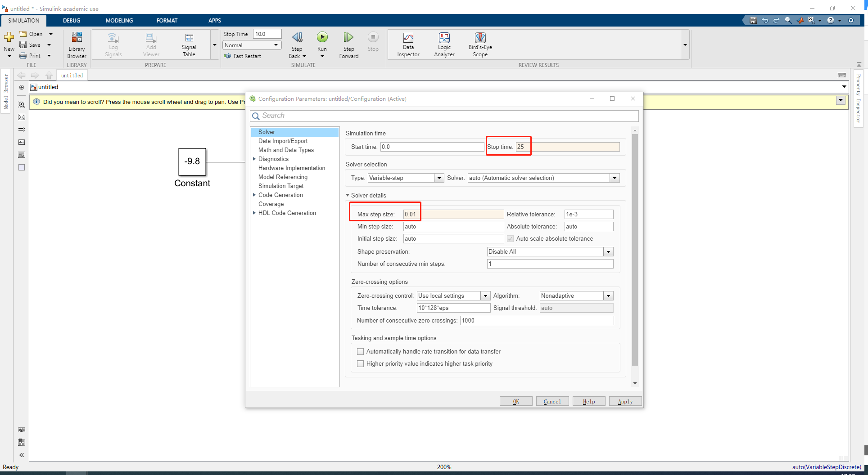Viewport: 868px width, 475px height.
Task: Open the Signal Table
Action: 189,44
